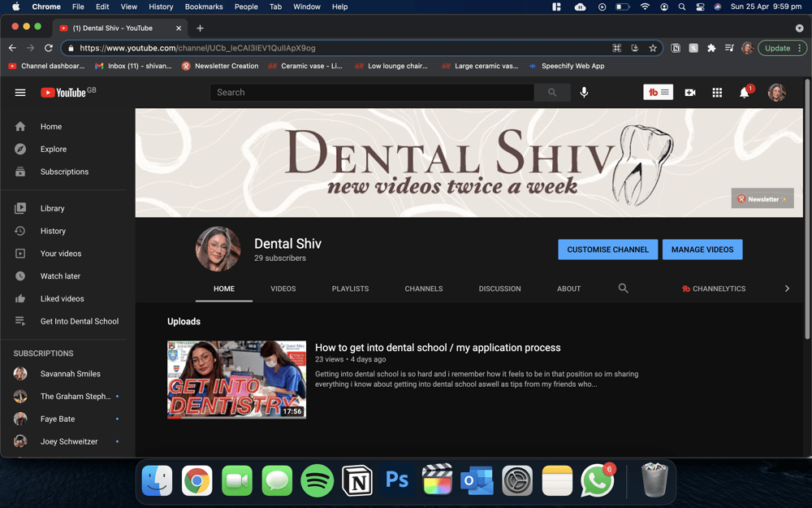Viewport: 812px width, 508px height.
Task: Click the Newsletter banner link
Action: click(762, 198)
